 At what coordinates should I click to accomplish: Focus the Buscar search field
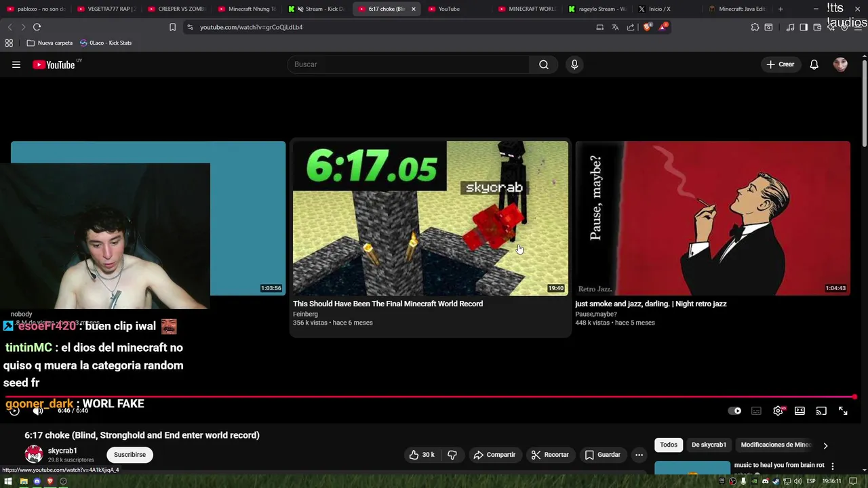point(409,64)
